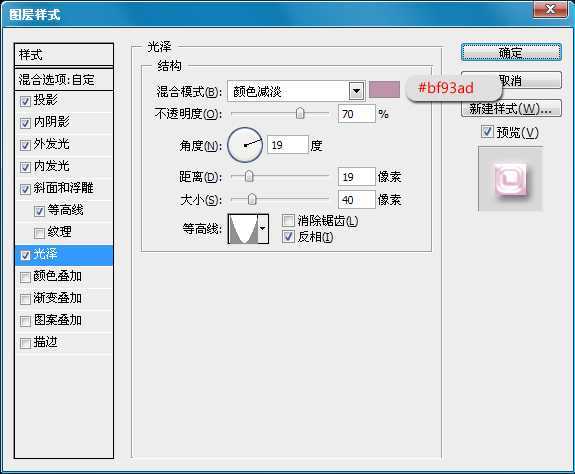Image resolution: width=575 pixels, height=474 pixels.
Task: Uncheck the 外发光 outer glow checkbox
Action: pos(25,145)
